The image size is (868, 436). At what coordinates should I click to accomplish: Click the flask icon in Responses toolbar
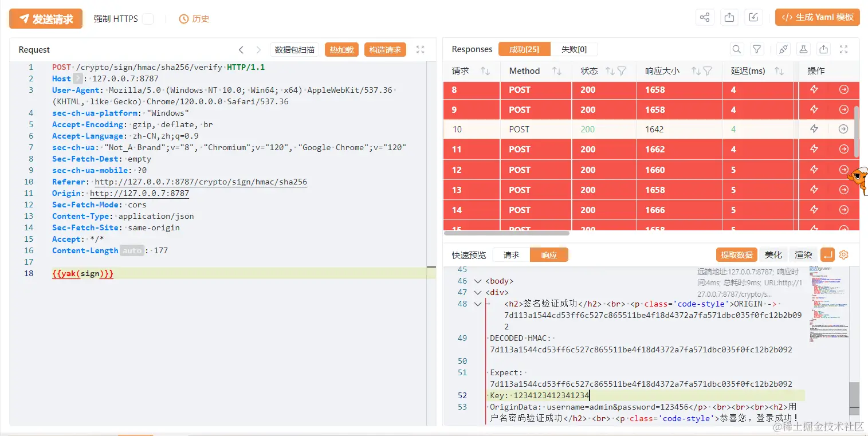804,49
